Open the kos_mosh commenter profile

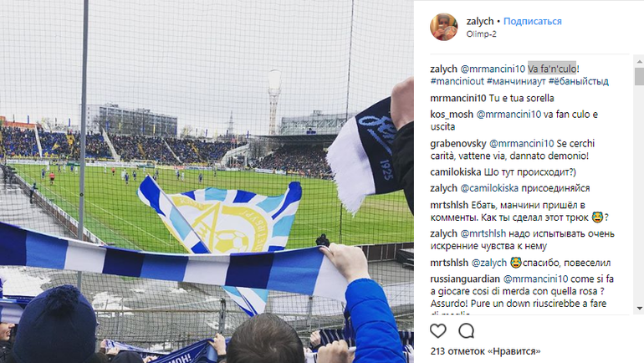pyautogui.click(x=452, y=114)
